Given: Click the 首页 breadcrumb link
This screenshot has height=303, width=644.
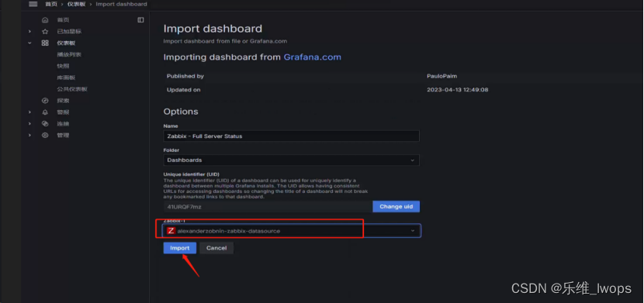Looking at the screenshot, I should pos(51,4).
